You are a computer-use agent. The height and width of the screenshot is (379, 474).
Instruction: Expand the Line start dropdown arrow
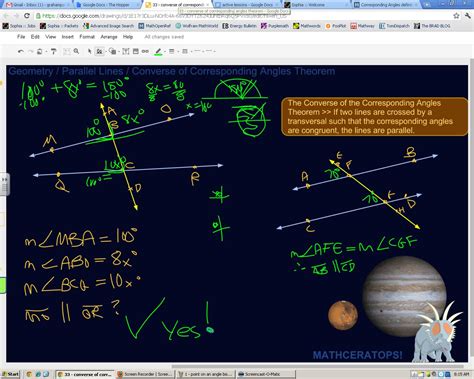[203, 52]
